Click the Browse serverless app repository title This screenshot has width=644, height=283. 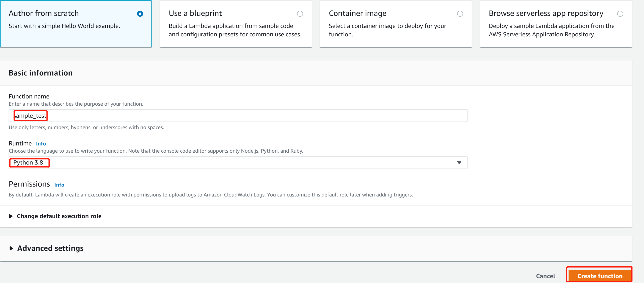(x=546, y=13)
